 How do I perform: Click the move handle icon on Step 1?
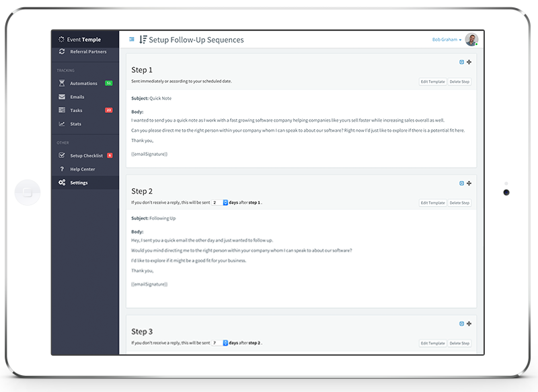[469, 62]
